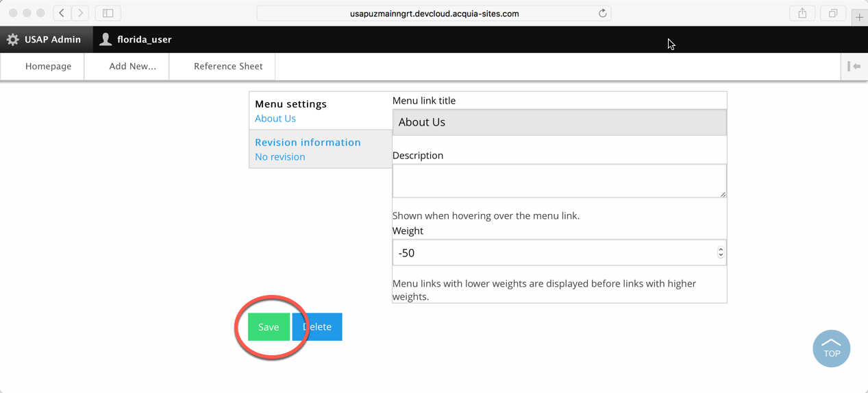Adjust the Weight field stepper arrows
868x393 pixels.
pos(721,252)
